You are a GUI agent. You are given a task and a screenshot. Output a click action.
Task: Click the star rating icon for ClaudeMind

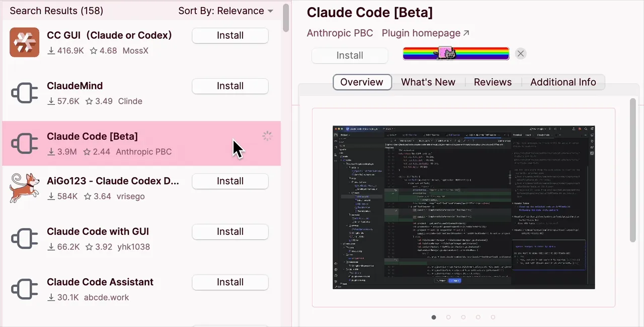pyautogui.click(x=89, y=101)
